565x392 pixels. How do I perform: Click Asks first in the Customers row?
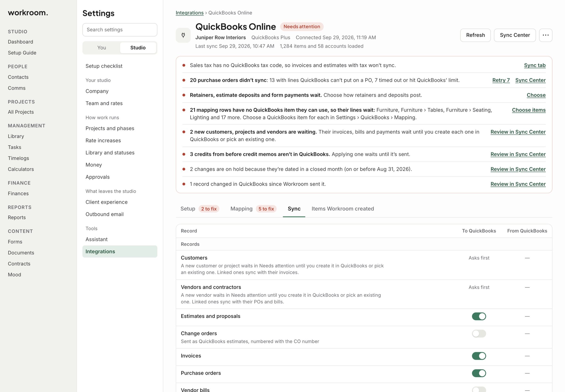479,258
